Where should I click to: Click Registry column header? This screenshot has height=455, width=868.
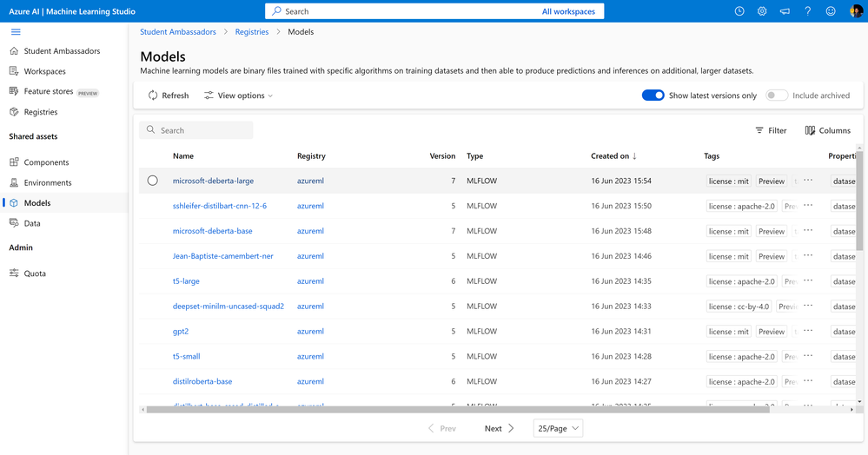311,156
